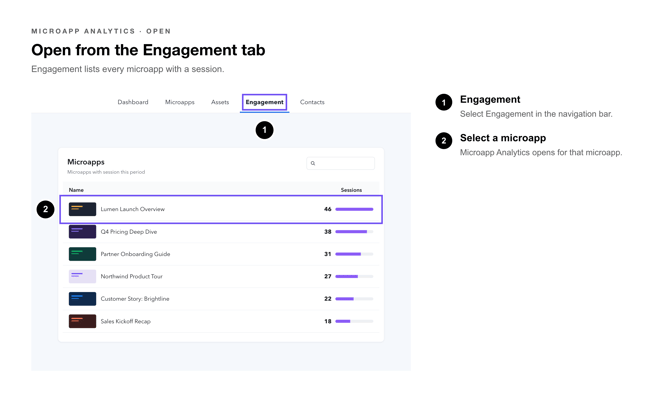Select the Q4 Pricing Deep Dive name
670x402 pixels.
pos(129,232)
